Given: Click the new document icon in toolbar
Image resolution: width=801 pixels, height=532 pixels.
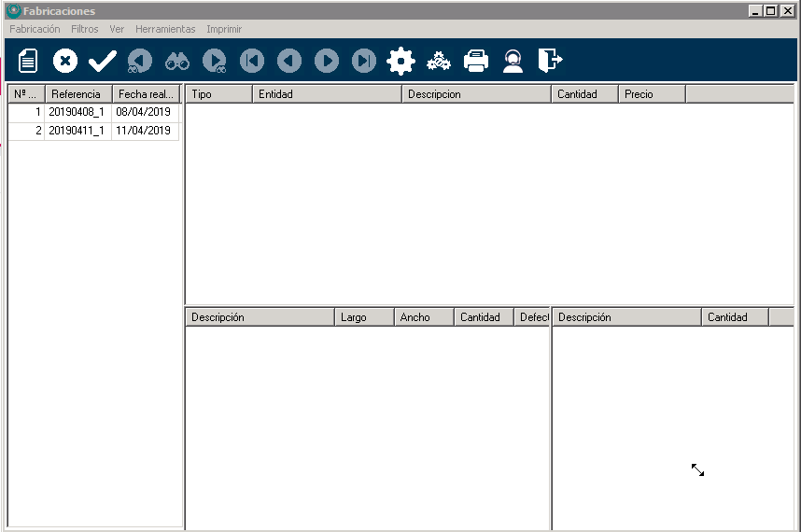Looking at the screenshot, I should (28, 62).
